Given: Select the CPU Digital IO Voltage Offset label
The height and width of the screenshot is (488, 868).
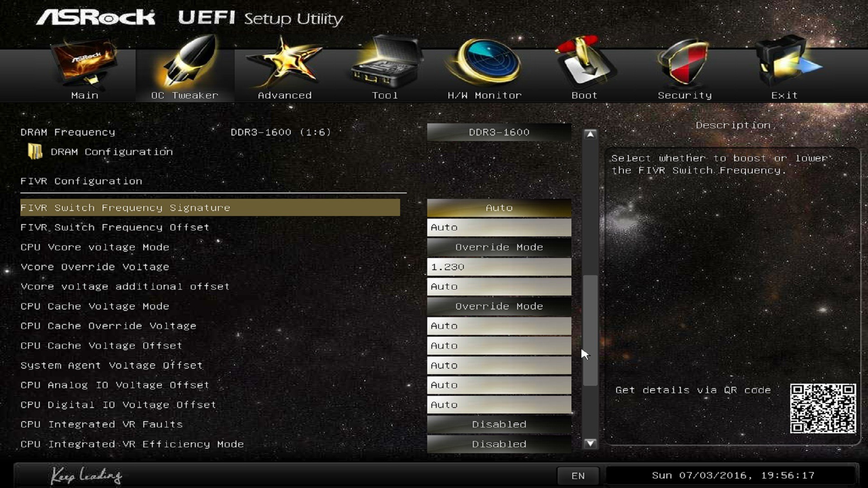Looking at the screenshot, I should pos(118,405).
